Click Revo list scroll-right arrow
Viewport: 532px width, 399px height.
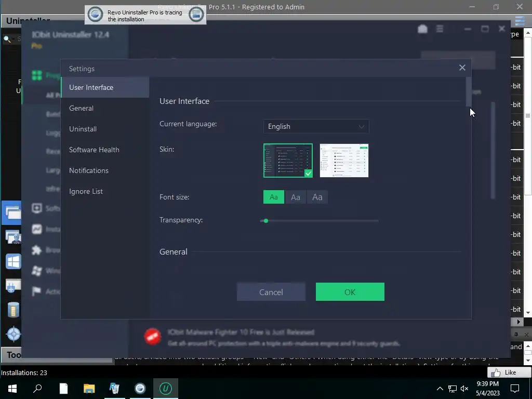pyautogui.click(x=518, y=322)
